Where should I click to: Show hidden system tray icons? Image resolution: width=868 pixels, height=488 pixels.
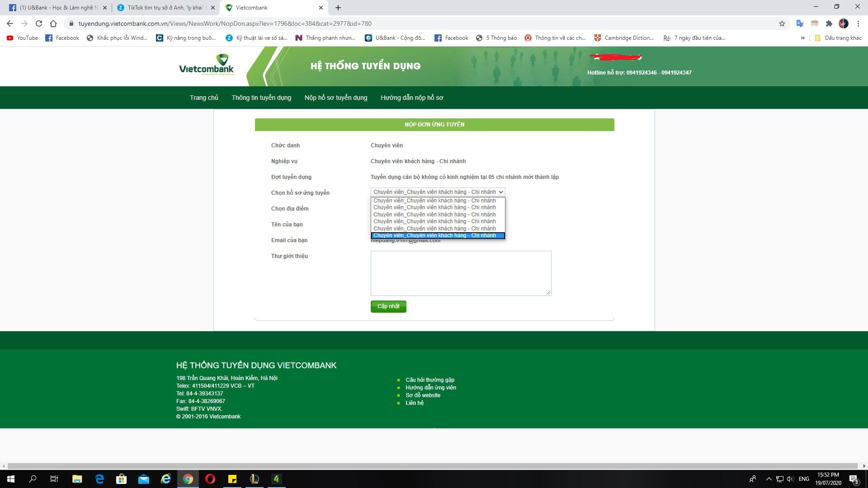click(769, 479)
